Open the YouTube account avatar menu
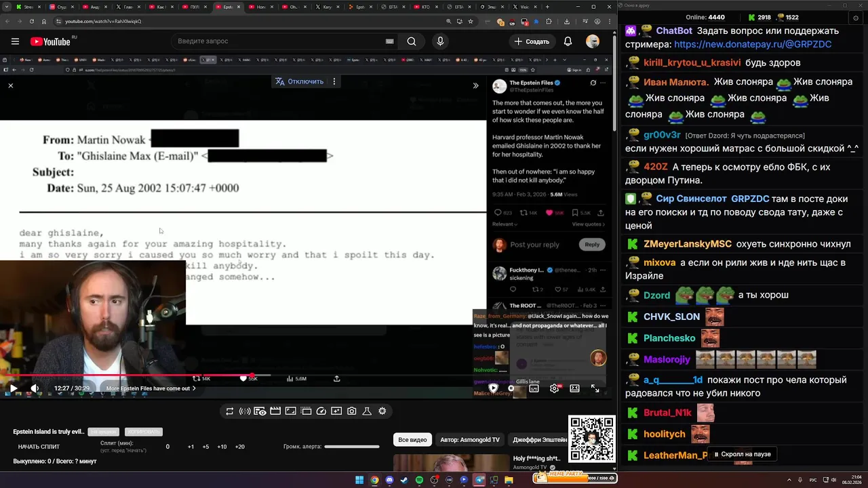The width and height of the screenshot is (868, 488). (593, 41)
